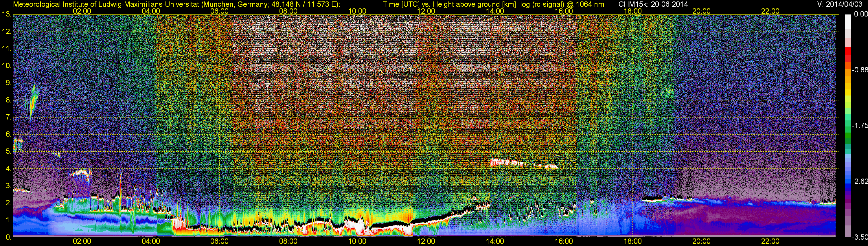Click the 2. km height axis label
Viewport: 868px width, 246px height.
tap(8, 203)
